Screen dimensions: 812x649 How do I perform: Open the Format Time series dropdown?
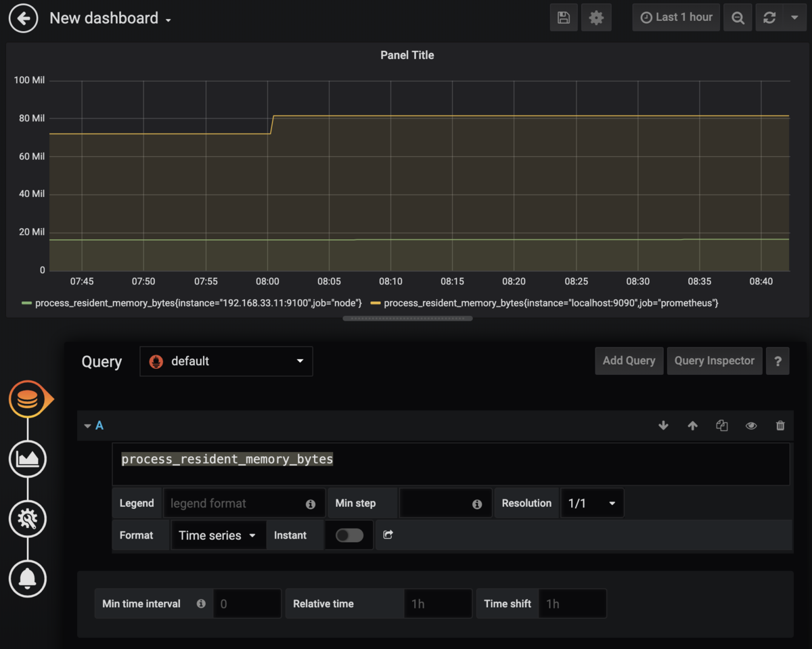[x=218, y=535]
